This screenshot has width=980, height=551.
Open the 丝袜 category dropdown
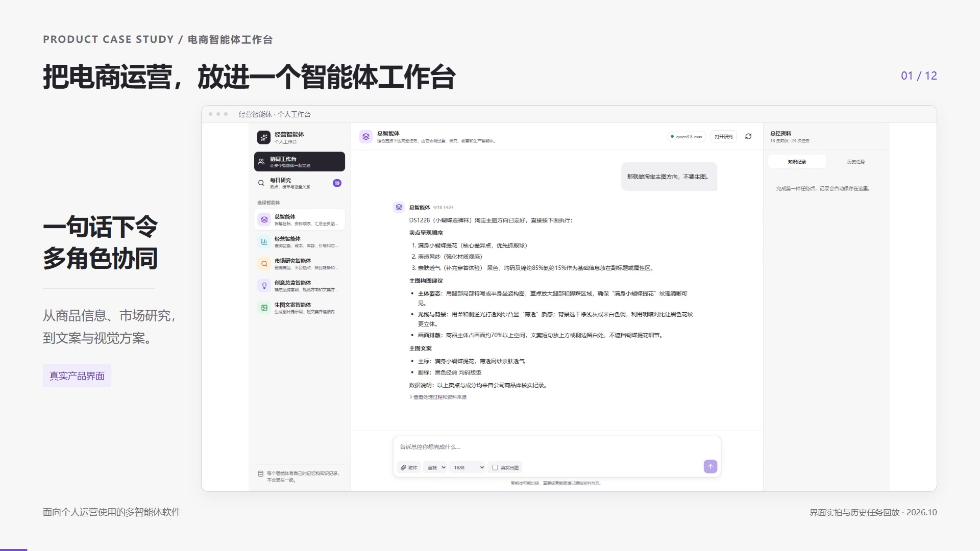pos(435,467)
